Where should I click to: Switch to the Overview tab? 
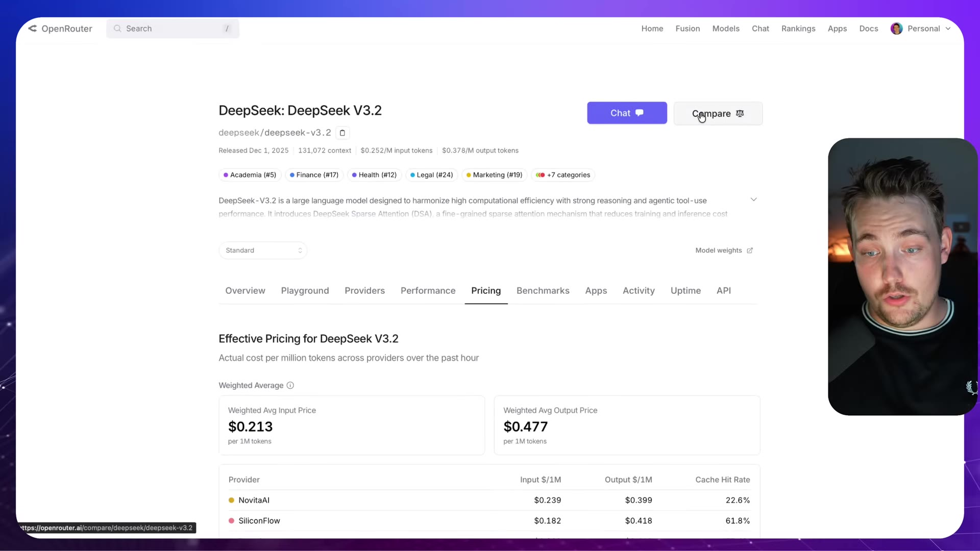coord(245,291)
